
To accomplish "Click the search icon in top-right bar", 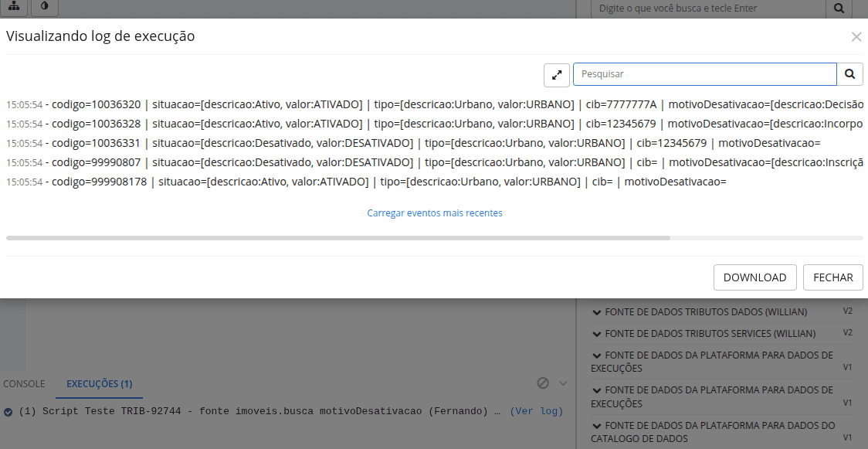I will pyautogui.click(x=839, y=9).
